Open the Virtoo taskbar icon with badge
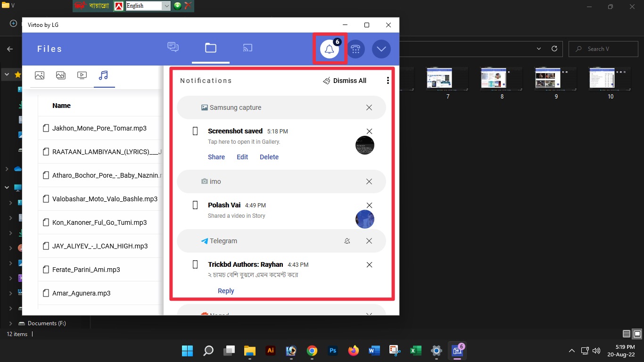 [458, 350]
